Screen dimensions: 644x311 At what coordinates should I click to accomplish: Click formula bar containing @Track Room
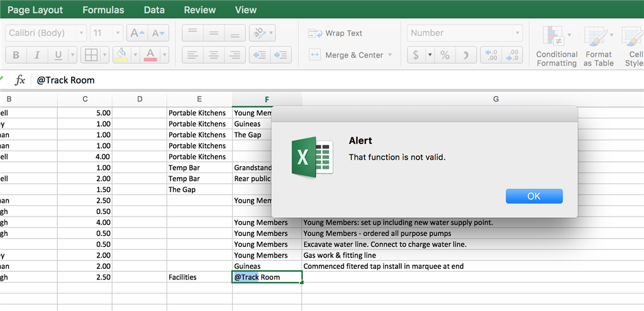[x=339, y=80]
